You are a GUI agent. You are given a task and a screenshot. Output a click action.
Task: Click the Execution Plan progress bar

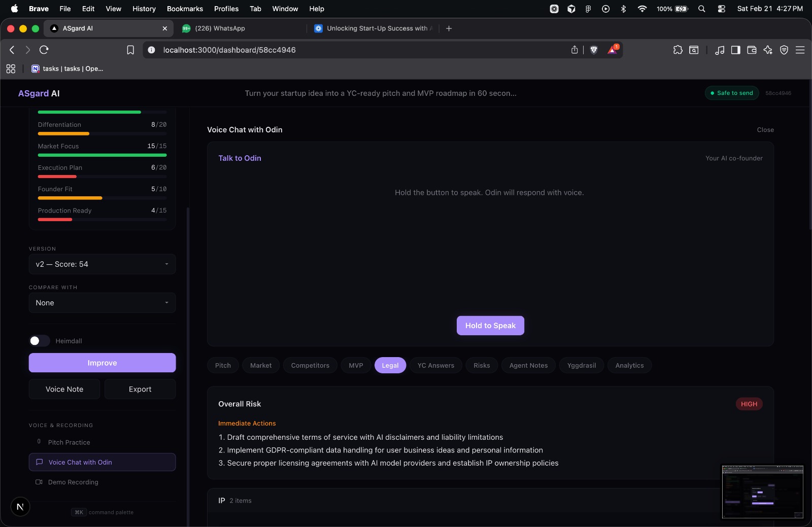pos(102,177)
